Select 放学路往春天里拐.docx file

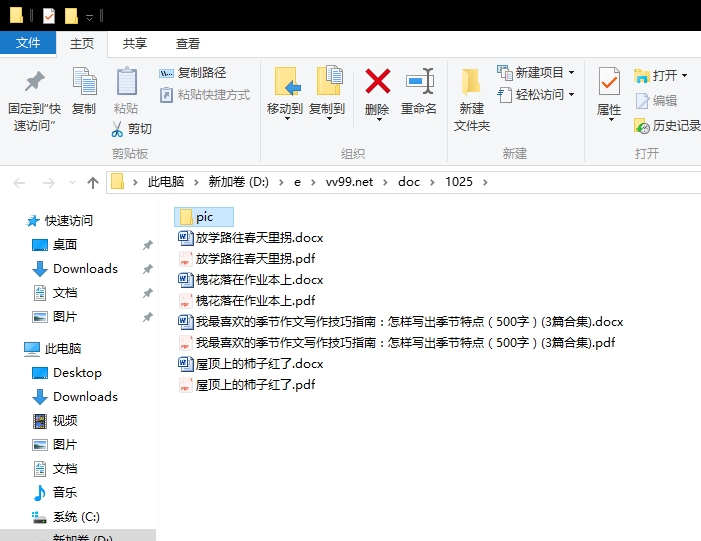(x=250, y=238)
